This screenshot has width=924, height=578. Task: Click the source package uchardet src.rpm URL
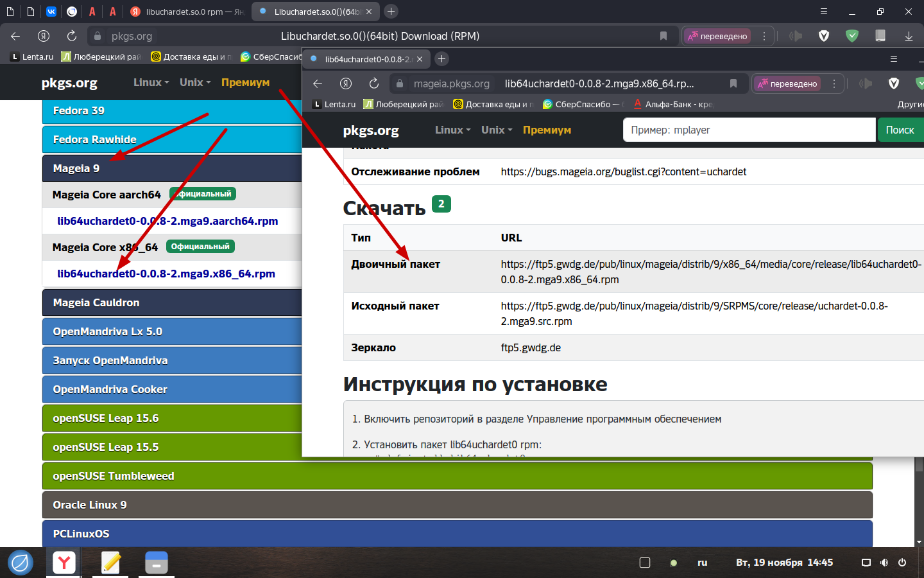tap(694, 313)
